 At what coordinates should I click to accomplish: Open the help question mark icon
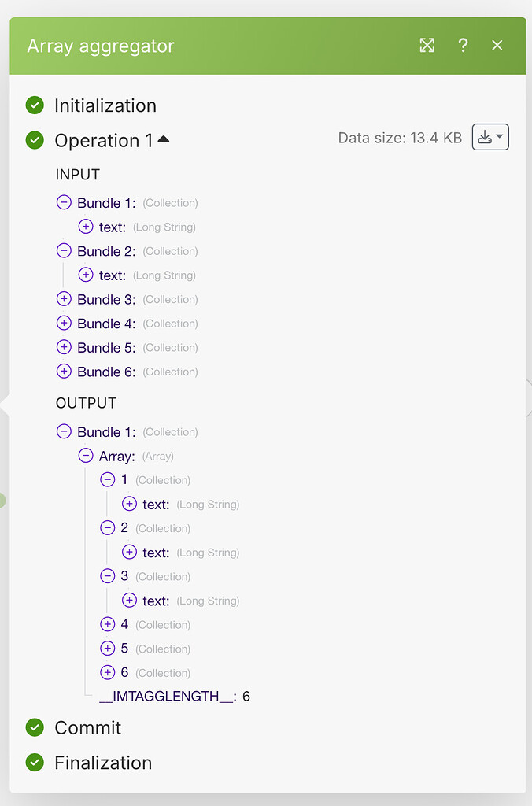pos(464,46)
